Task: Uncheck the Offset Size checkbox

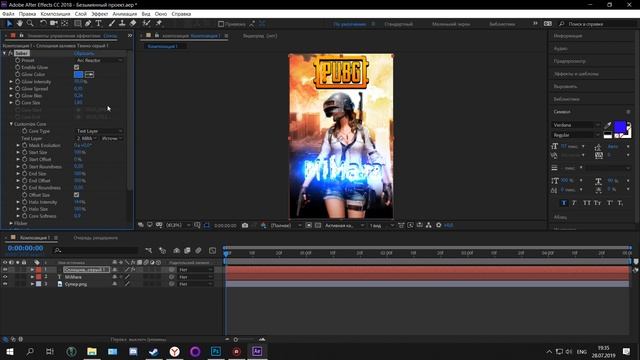Action: (76, 195)
